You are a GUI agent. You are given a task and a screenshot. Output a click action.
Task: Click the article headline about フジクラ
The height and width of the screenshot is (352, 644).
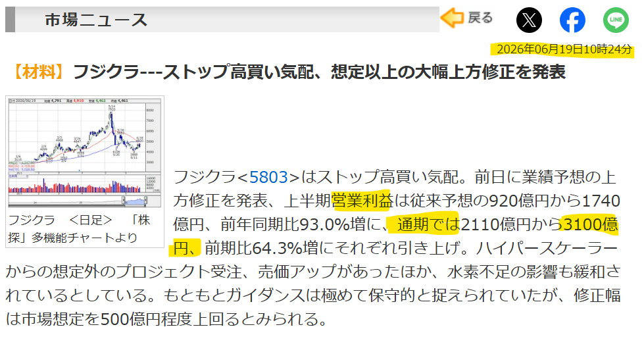(319, 72)
